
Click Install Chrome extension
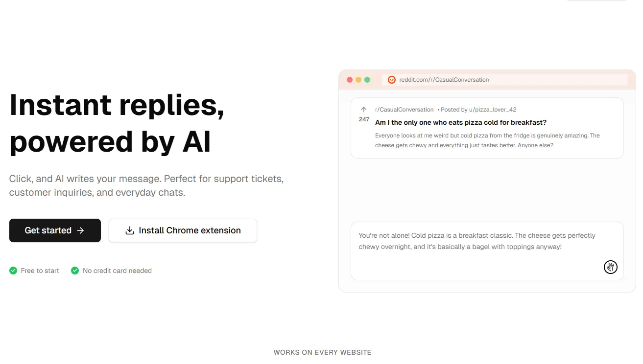tap(183, 230)
